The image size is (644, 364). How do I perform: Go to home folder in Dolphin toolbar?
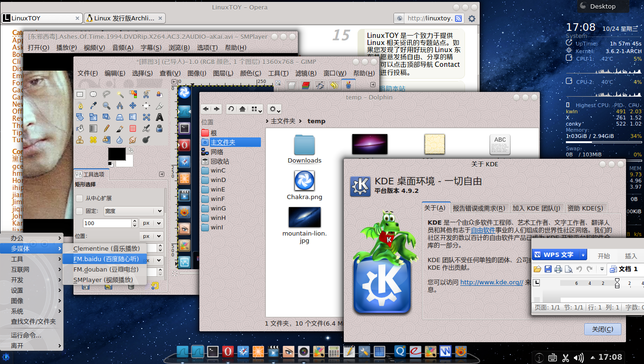(x=242, y=109)
